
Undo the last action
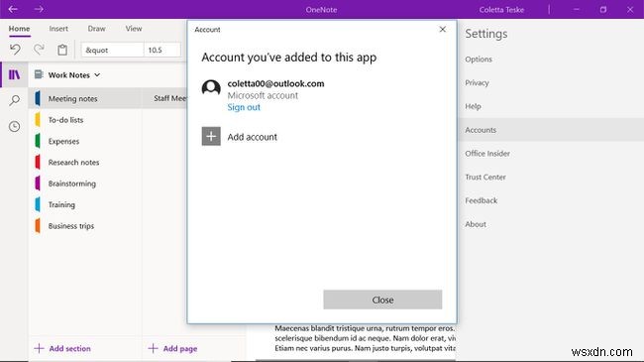pos(15,50)
